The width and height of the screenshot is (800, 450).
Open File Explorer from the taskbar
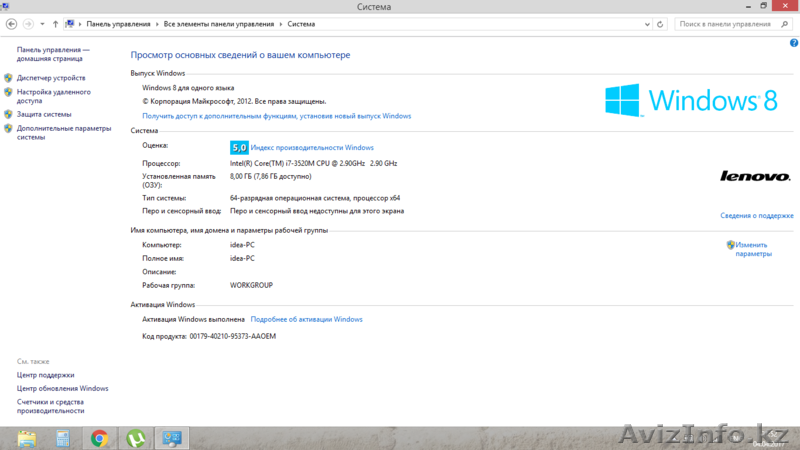[27, 438]
